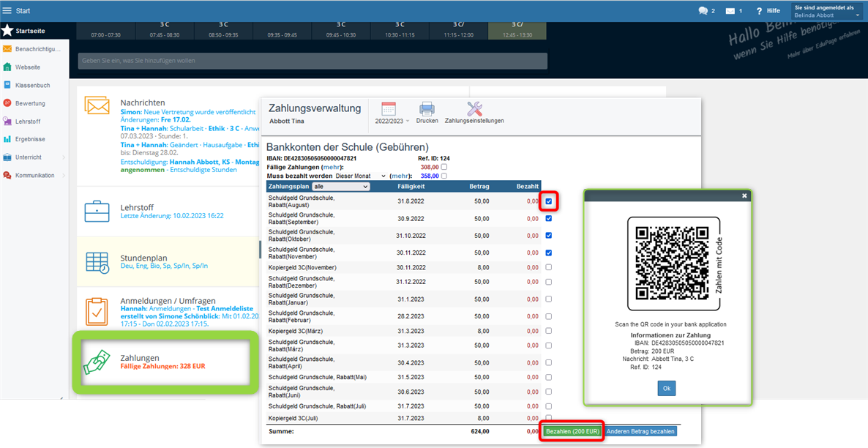868x448 pixels.
Task: Open the Lehrstoff briefcase card icon
Action: [x=97, y=211]
